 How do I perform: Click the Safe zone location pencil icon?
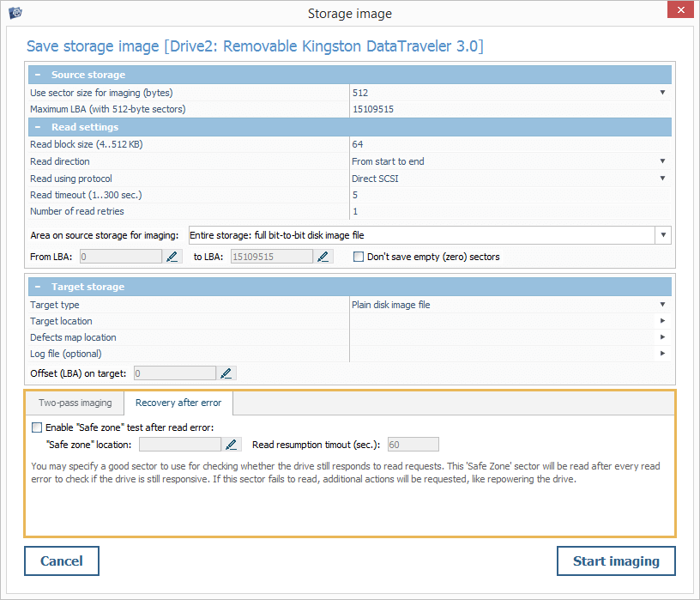pyautogui.click(x=232, y=444)
